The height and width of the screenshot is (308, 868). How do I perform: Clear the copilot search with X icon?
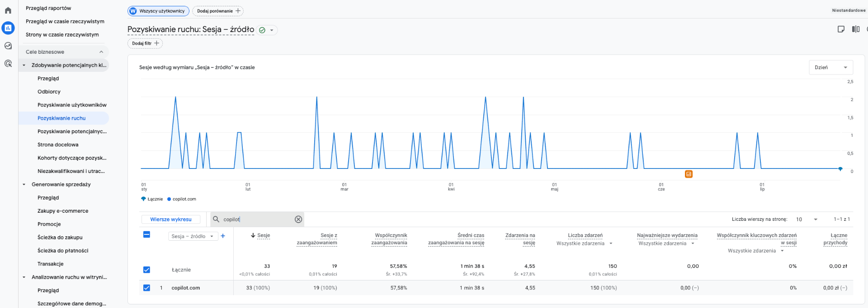[298, 219]
